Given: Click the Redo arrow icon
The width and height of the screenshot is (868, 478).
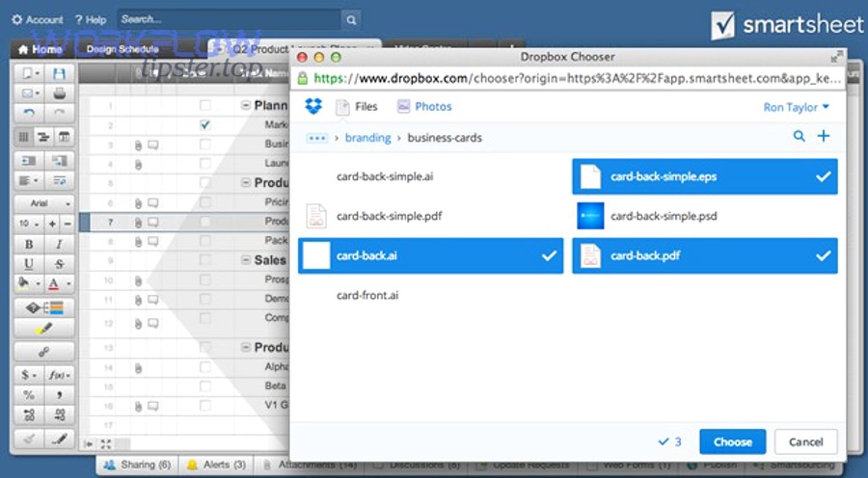Looking at the screenshot, I should point(59,114).
